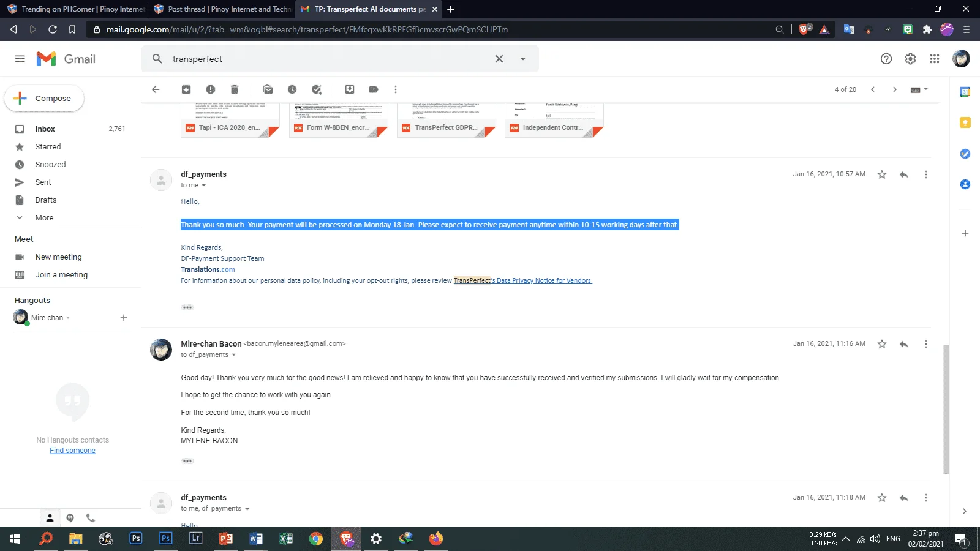Hide the side panel with the bottom chevron
This screenshot has height=551, width=980.
click(965, 511)
